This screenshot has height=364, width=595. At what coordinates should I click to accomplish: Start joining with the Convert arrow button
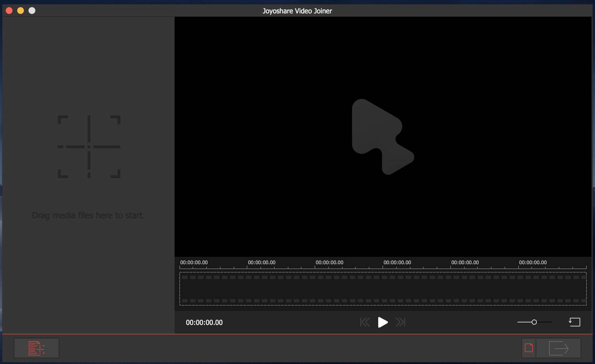click(x=558, y=348)
